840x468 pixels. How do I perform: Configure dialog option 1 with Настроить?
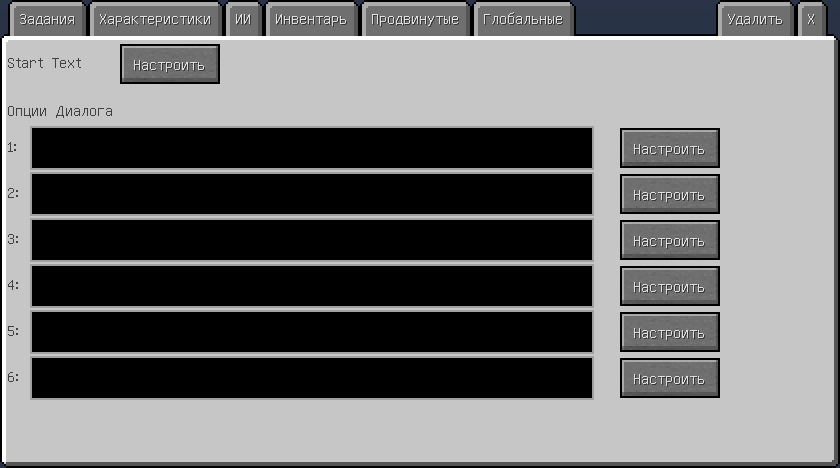tap(670, 148)
